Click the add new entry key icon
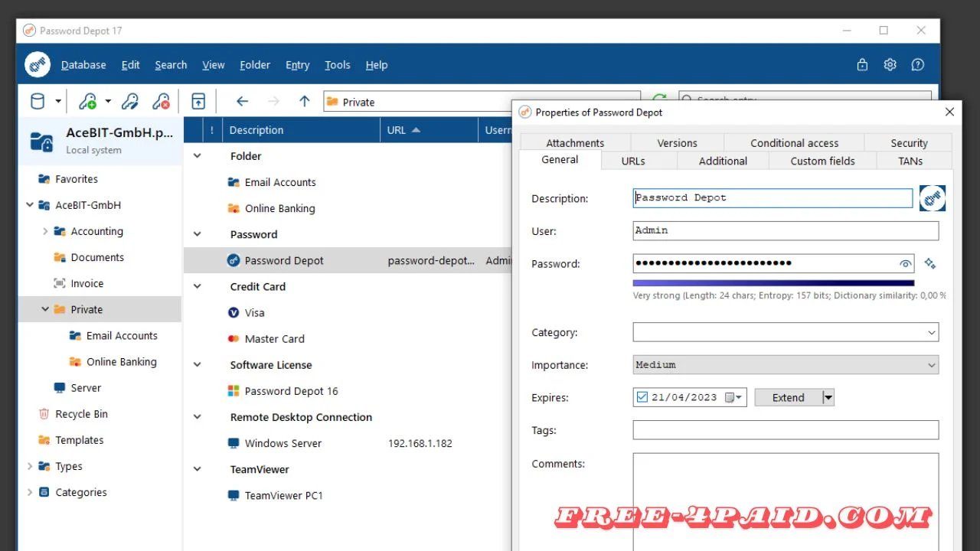 point(88,101)
